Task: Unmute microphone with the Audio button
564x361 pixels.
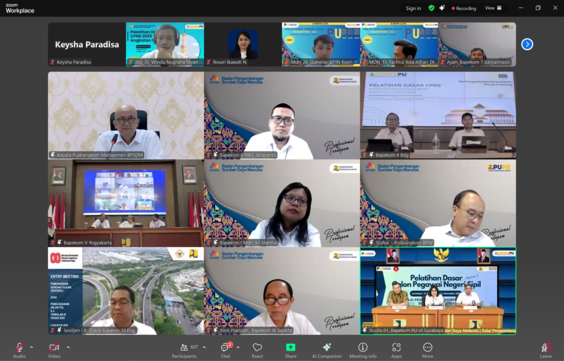Action: tap(19, 350)
